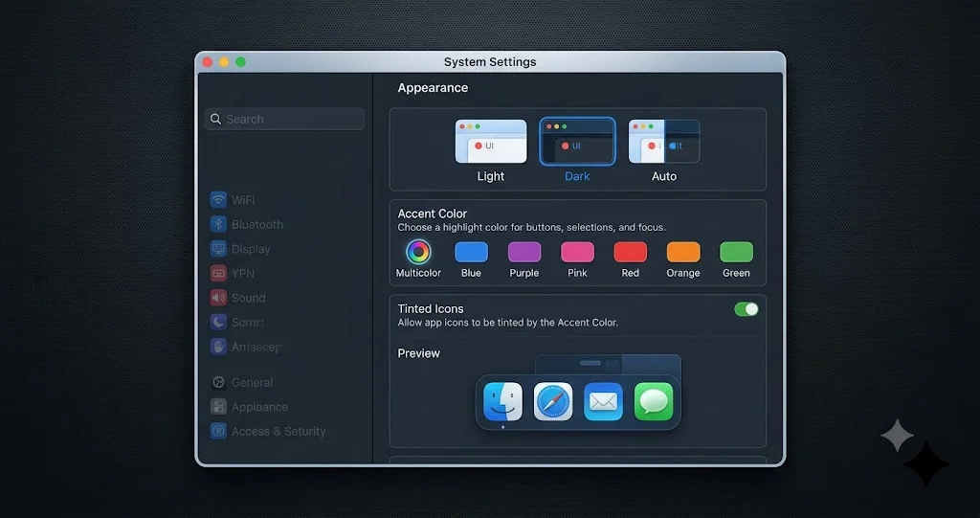Click the Dark label under the thumbnail
The width and height of the screenshot is (980, 518).
click(577, 176)
